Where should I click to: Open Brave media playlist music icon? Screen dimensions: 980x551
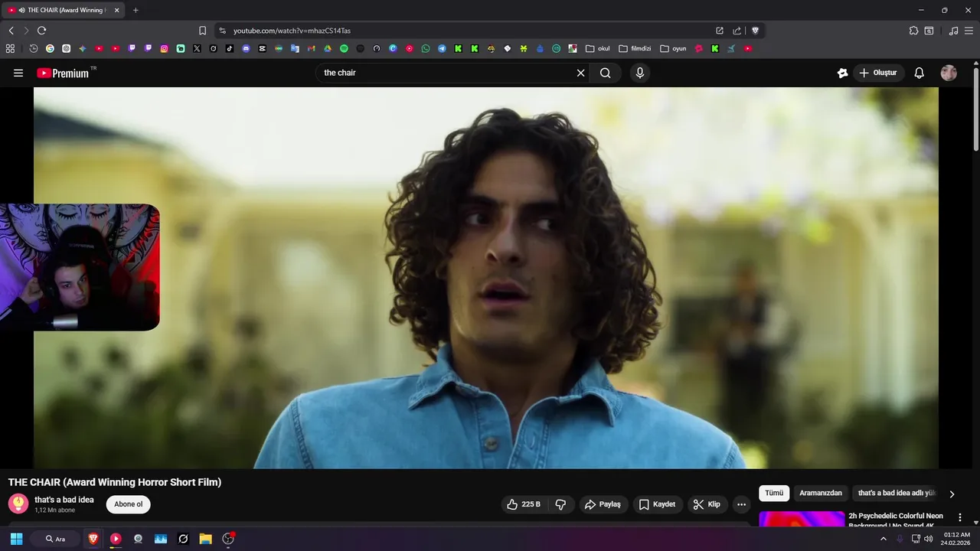pos(953,31)
